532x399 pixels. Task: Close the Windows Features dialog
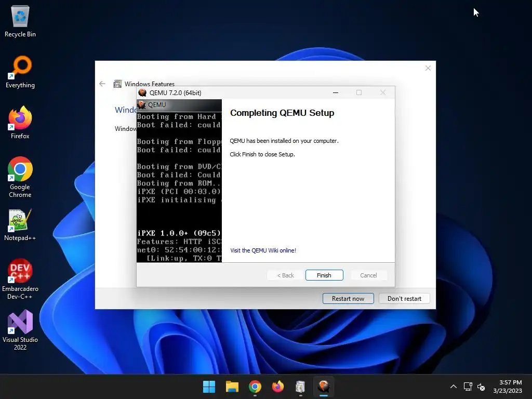pos(428,68)
